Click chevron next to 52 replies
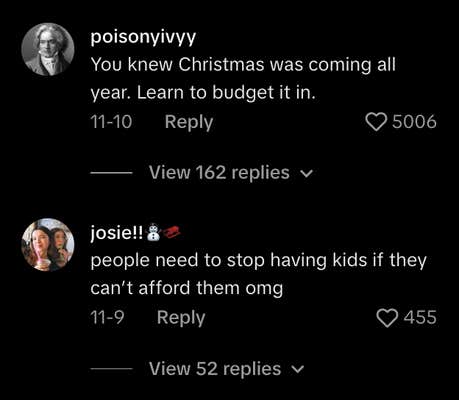The image size is (459, 400). pyautogui.click(x=298, y=370)
